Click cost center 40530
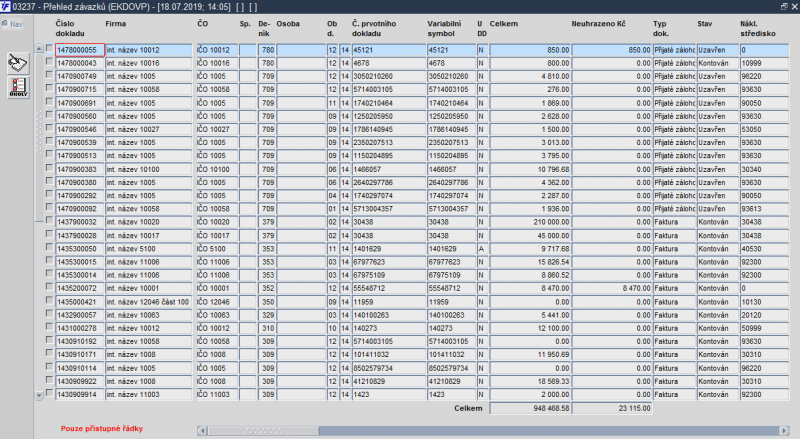Viewport: 800px width, 439px height. point(764,249)
